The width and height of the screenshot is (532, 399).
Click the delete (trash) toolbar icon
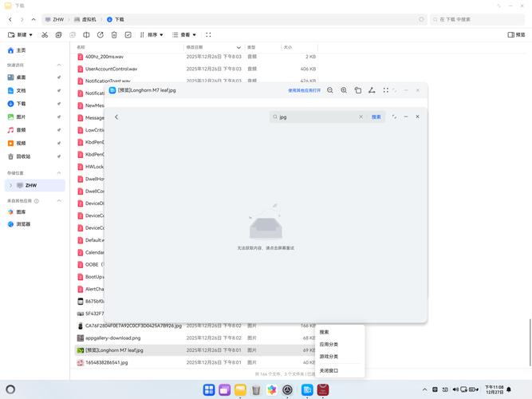pyautogui.click(x=114, y=34)
